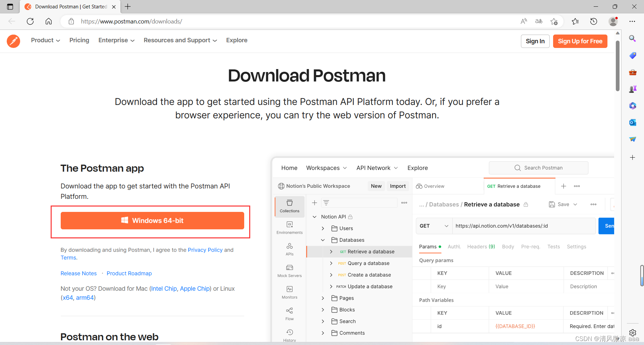
Task: Open the Privacy Policy link
Action: pos(205,250)
